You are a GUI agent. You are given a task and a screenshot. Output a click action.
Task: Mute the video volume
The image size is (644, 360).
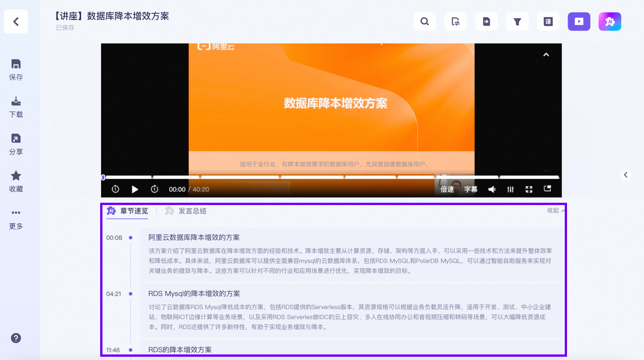491,189
